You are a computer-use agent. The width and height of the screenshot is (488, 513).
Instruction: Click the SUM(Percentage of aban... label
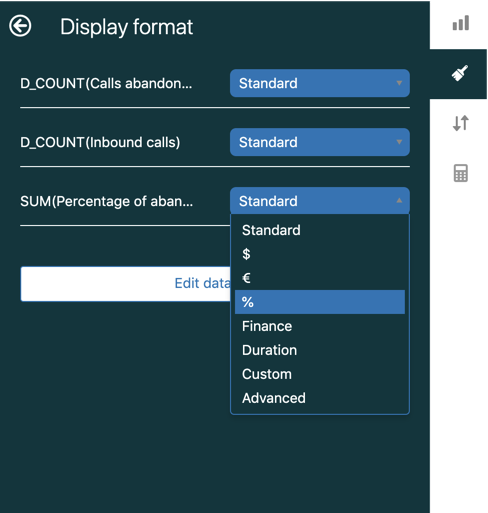[106, 201]
